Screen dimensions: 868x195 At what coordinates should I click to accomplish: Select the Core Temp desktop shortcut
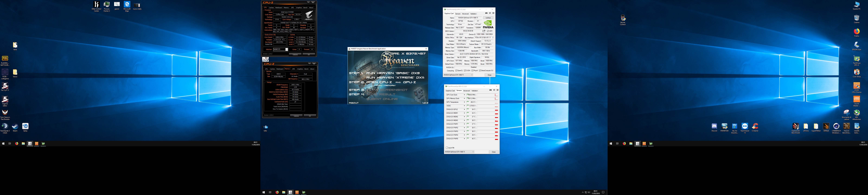point(857,73)
